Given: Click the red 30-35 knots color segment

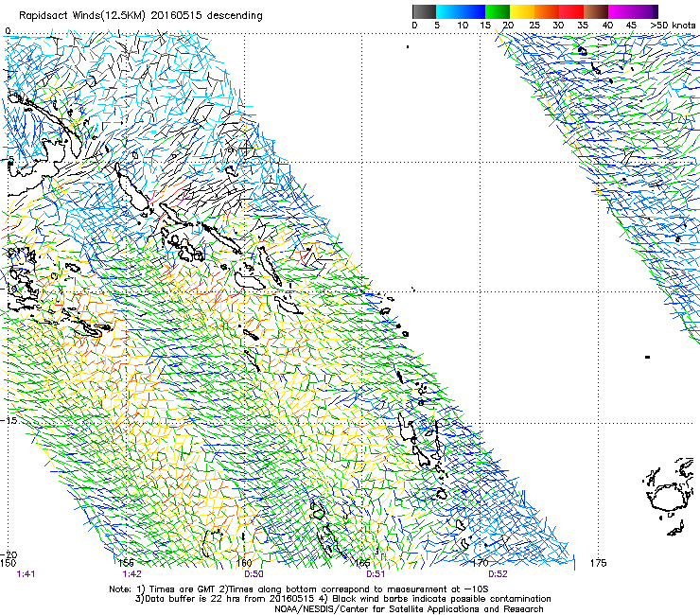Looking at the screenshot, I should tap(571, 11).
